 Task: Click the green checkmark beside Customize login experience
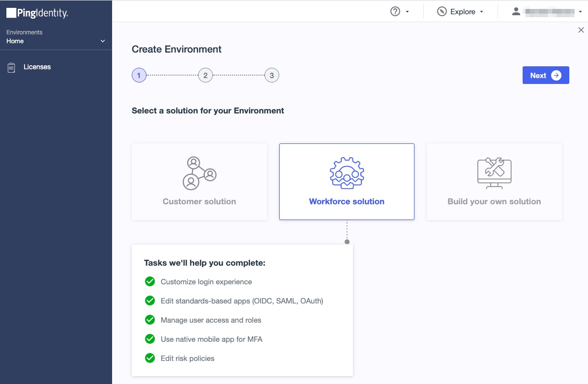pyautogui.click(x=150, y=282)
